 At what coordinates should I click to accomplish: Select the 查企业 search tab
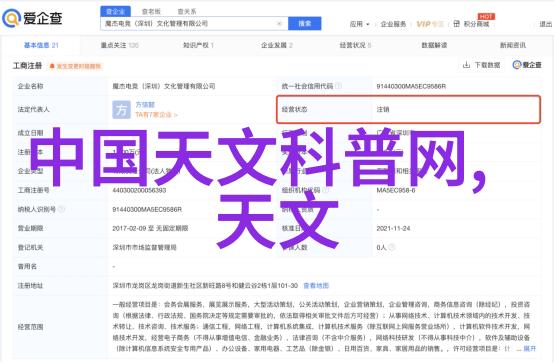[116, 12]
